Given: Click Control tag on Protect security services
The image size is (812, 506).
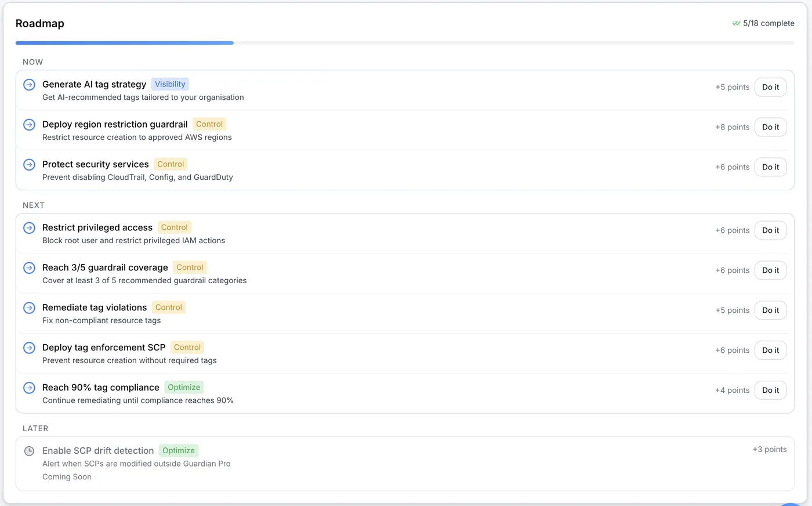Looking at the screenshot, I should click(x=171, y=164).
